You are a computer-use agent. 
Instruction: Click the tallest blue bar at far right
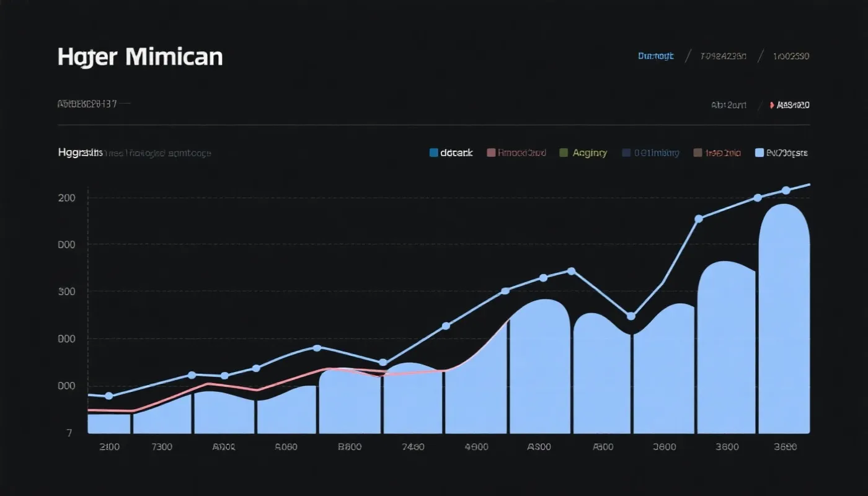pyautogui.click(x=784, y=322)
